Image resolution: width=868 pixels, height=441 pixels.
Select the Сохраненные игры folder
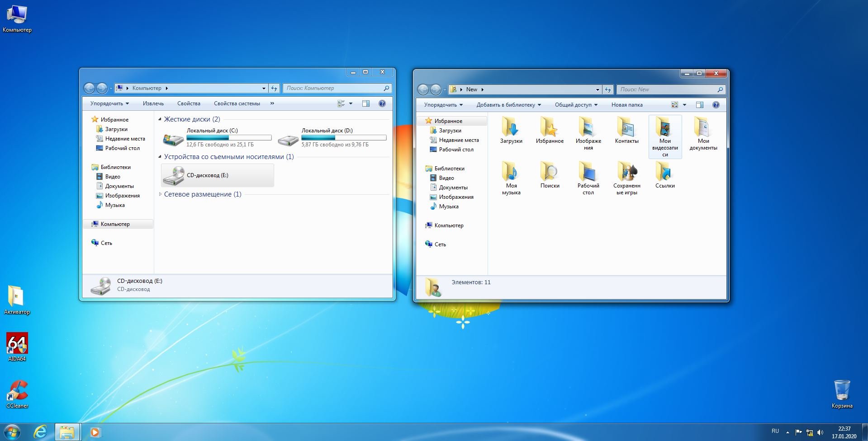click(626, 178)
